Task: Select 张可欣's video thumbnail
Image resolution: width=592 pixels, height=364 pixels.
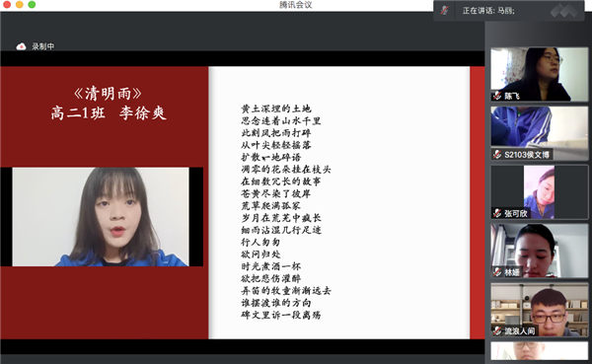Action: 539,191
